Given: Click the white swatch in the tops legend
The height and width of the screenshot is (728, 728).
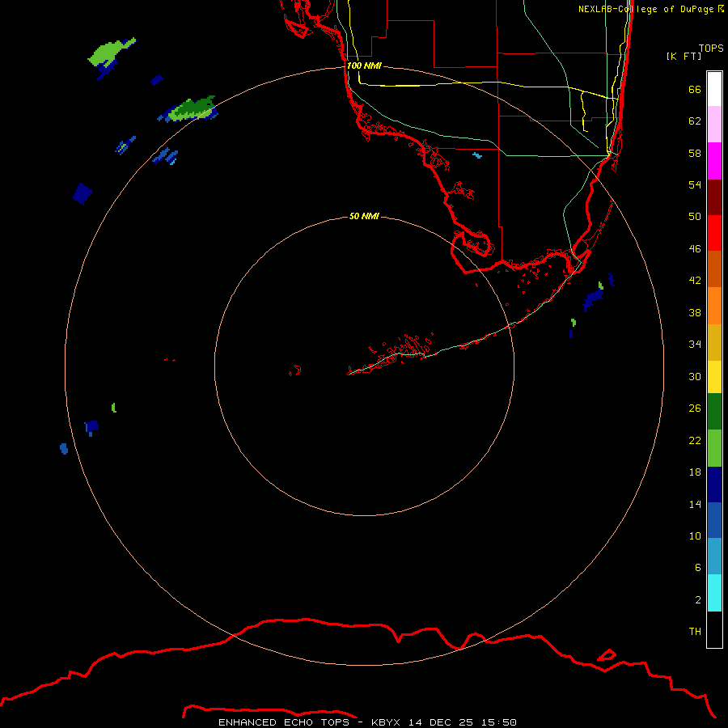Looking at the screenshot, I should point(714,89).
